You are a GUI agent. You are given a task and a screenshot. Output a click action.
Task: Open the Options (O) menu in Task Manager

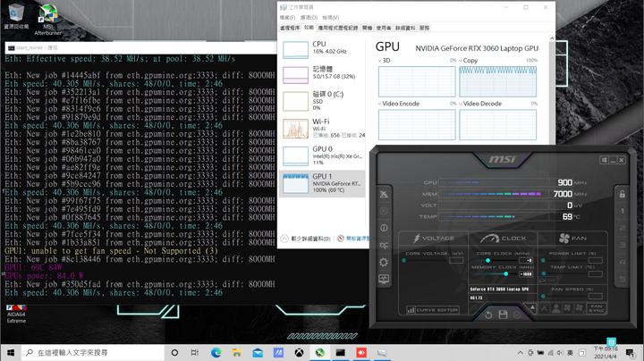pyautogui.click(x=309, y=18)
